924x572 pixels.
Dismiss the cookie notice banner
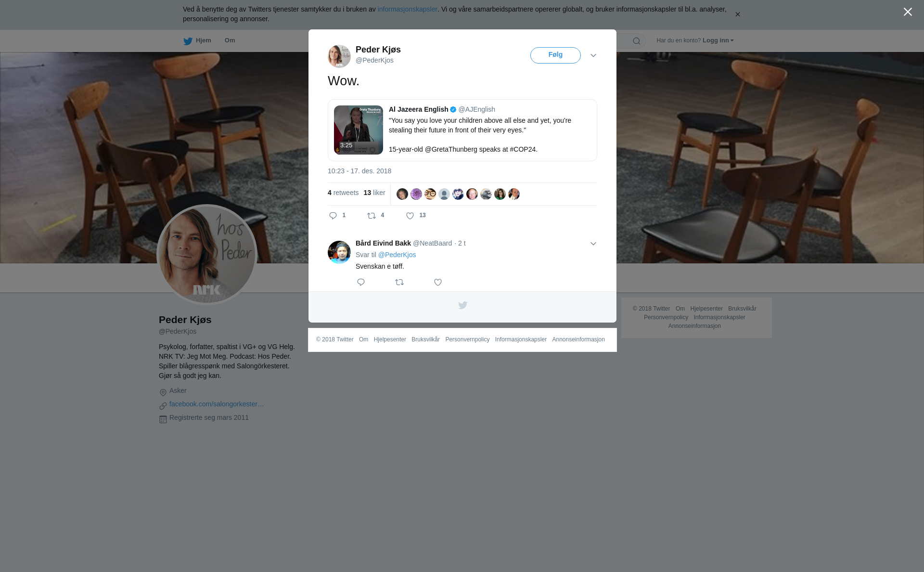tap(737, 14)
